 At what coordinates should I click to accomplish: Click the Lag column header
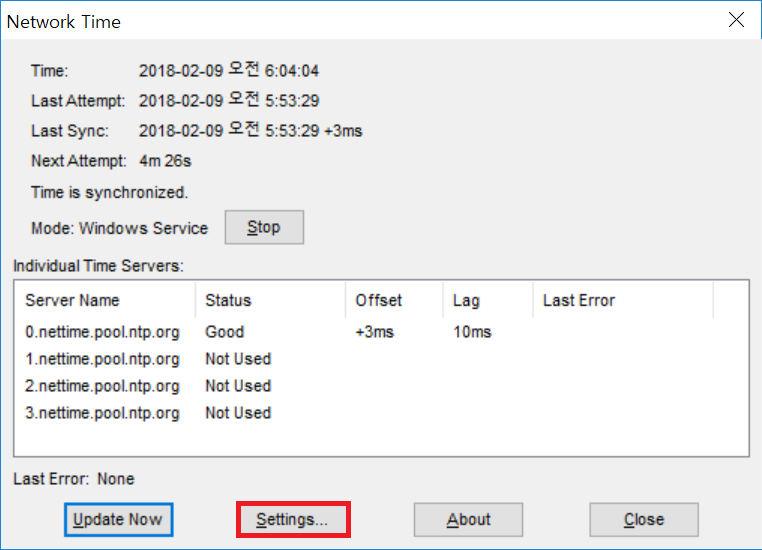pos(488,300)
